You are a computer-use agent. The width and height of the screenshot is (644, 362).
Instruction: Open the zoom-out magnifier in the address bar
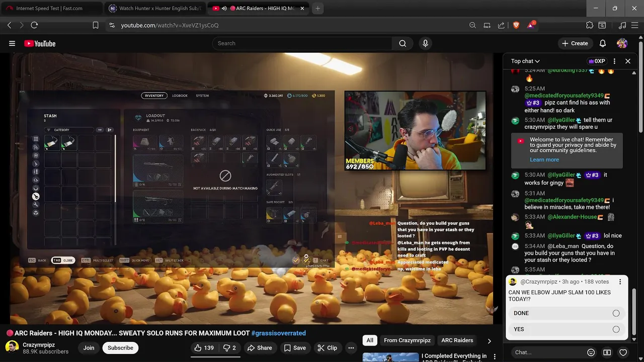(472, 25)
